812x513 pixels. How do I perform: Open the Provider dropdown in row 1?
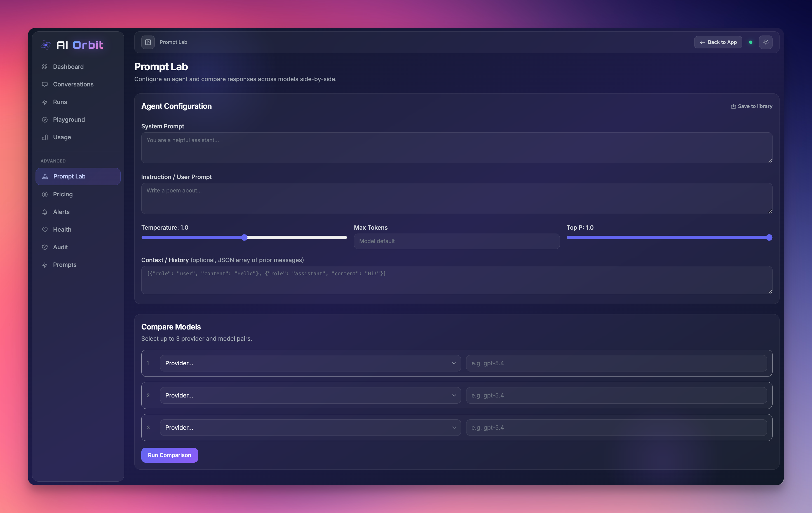(x=310, y=363)
